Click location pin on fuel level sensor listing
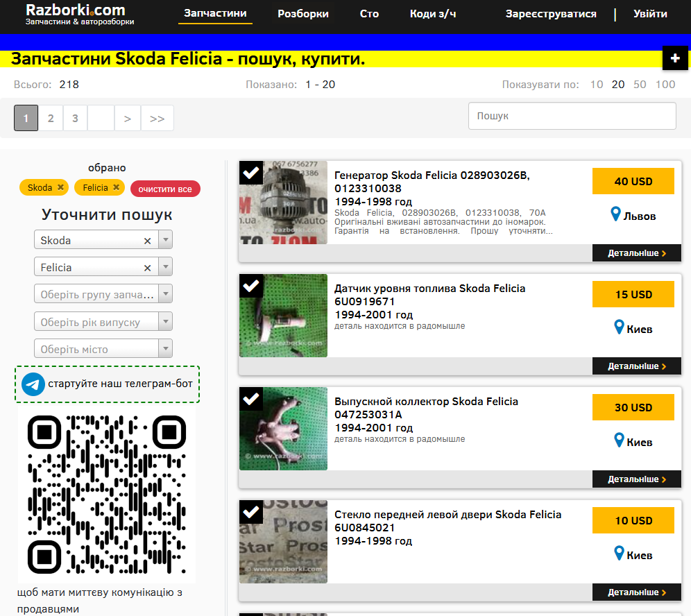 pos(619,327)
